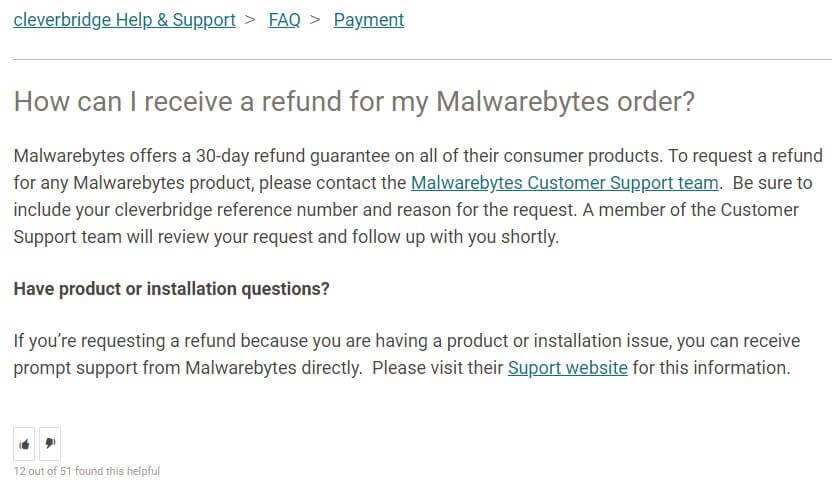Click the article title about Malwarebytes refund

(x=354, y=101)
